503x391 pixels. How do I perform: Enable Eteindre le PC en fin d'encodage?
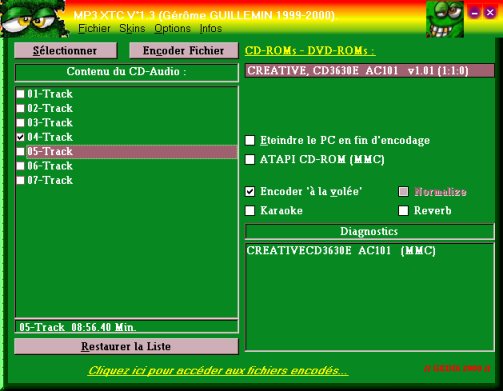click(250, 140)
